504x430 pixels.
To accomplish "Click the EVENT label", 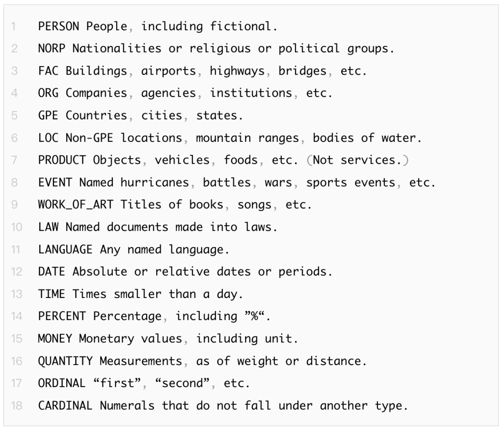I will click(x=55, y=182).
